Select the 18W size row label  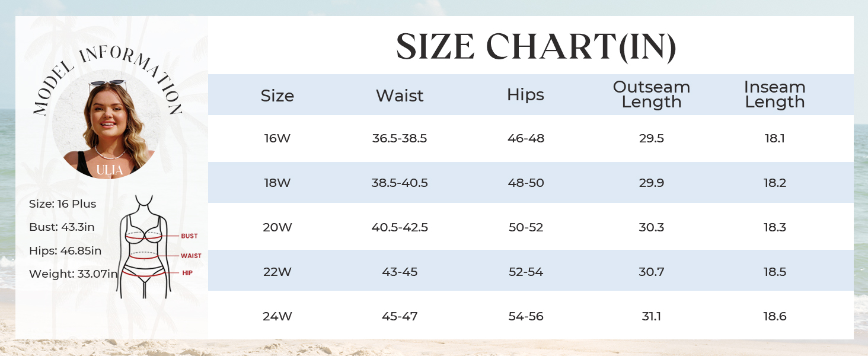(277, 183)
